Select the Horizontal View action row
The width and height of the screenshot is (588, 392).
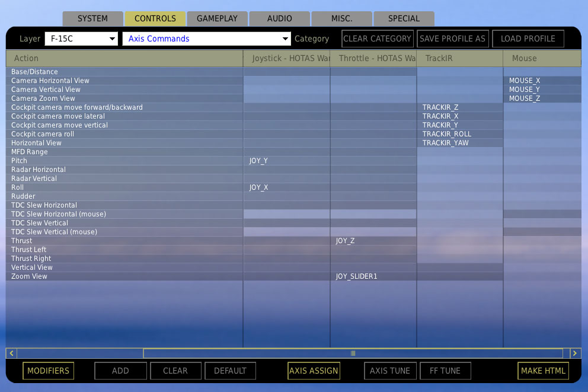124,143
